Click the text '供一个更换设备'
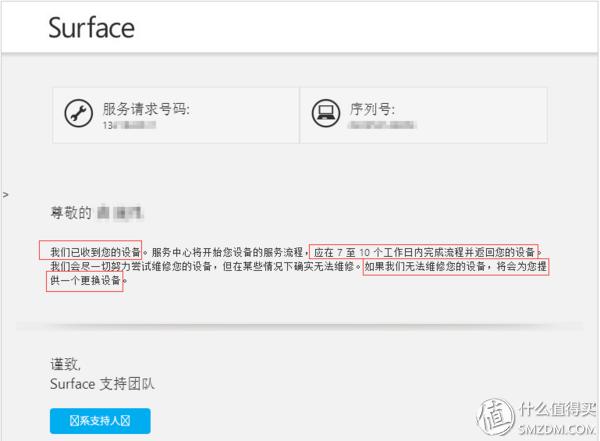The width and height of the screenshot is (600, 441). click(x=85, y=280)
